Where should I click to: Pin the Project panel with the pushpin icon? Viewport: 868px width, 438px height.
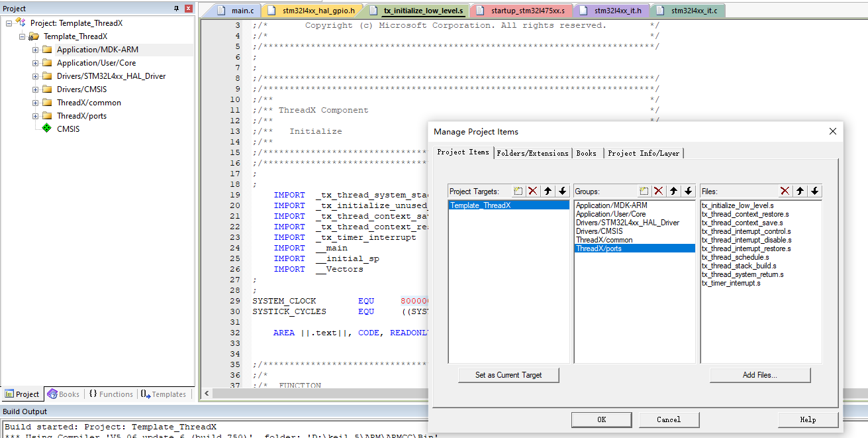[x=177, y=8]
